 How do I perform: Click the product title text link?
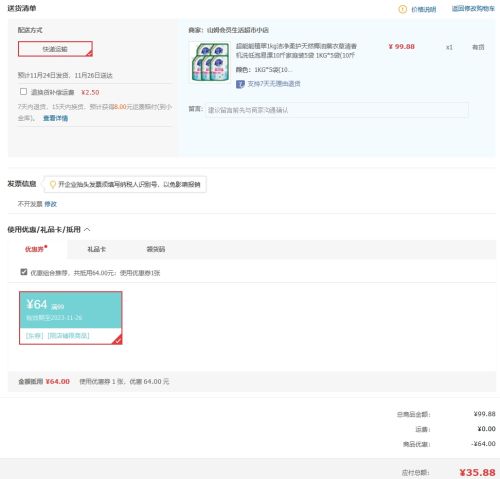296,50
